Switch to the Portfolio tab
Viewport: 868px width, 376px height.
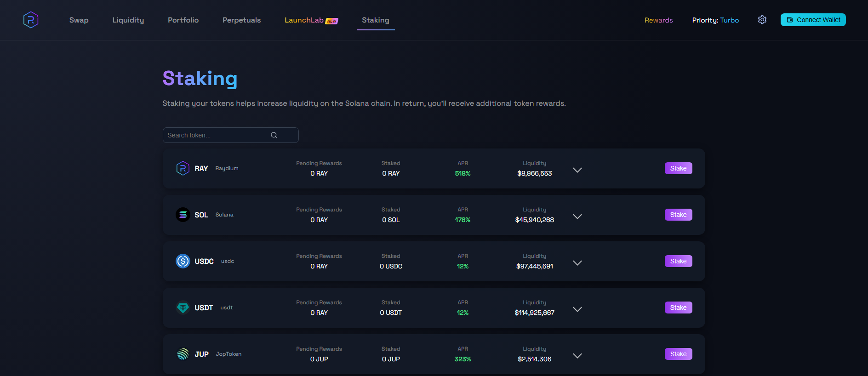tap(183, 20)
